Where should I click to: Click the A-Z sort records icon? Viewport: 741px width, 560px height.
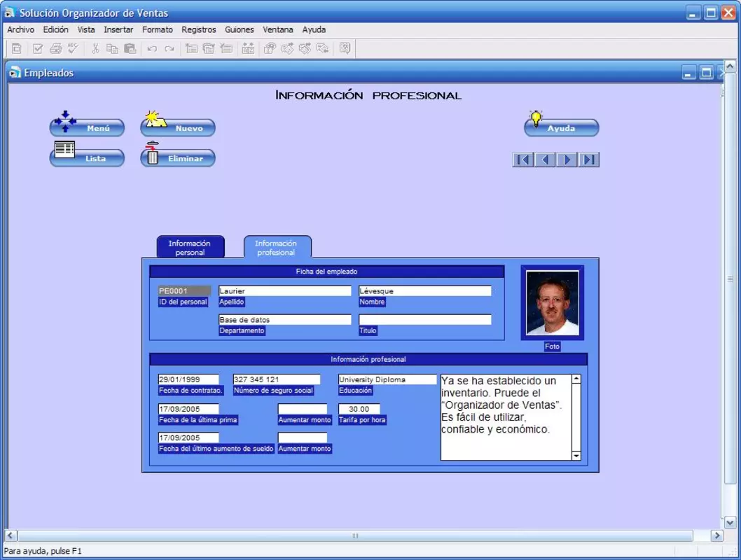coord(248,48)
